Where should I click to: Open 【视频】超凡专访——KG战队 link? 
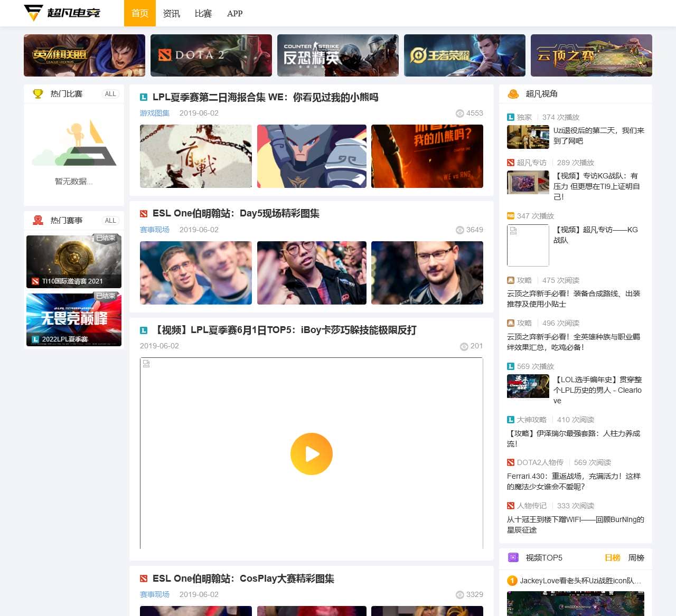(596, 235)
